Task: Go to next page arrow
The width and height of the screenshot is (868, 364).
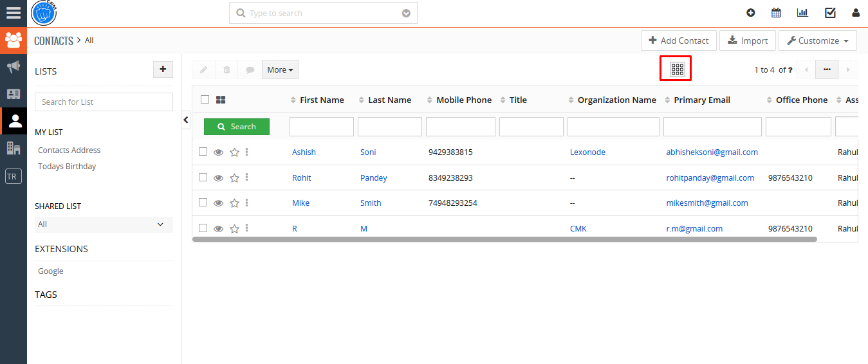Action: pyautogui.click(x=848, y=69)
